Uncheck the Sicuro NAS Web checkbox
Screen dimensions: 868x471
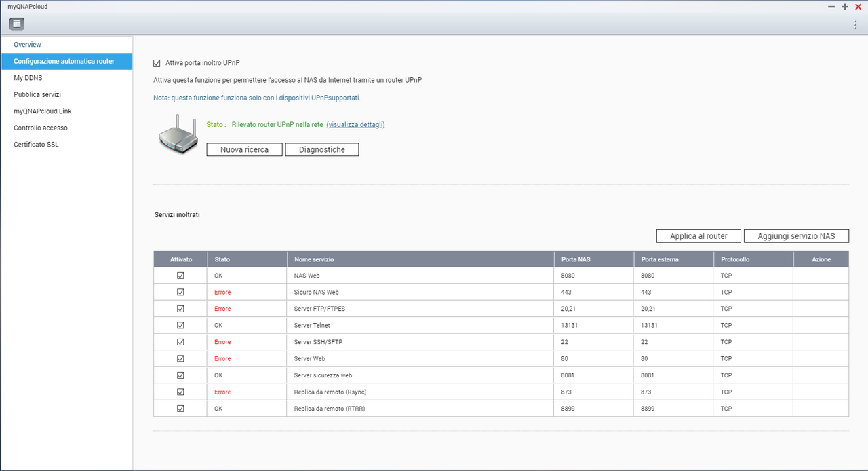[x=180, y=292]
